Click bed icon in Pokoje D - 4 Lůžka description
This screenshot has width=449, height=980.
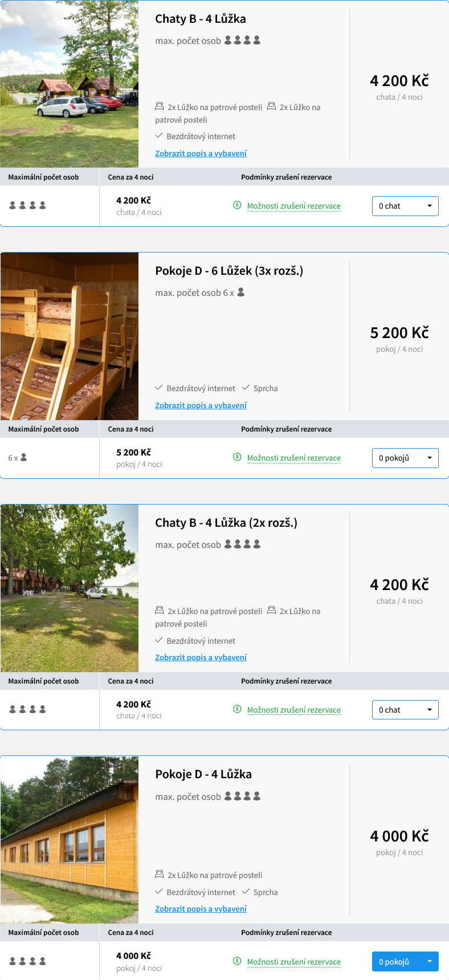point(160,875)
